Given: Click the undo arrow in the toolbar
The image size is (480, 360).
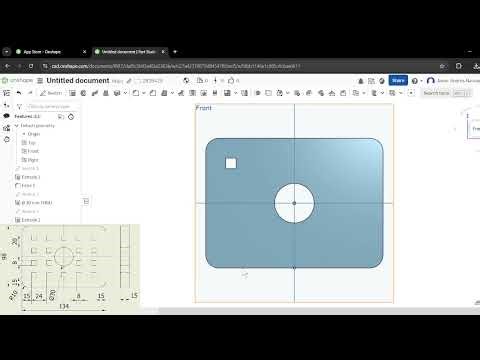Looking at the screenshot, I should pyautogui.click(x=19, y=93).
